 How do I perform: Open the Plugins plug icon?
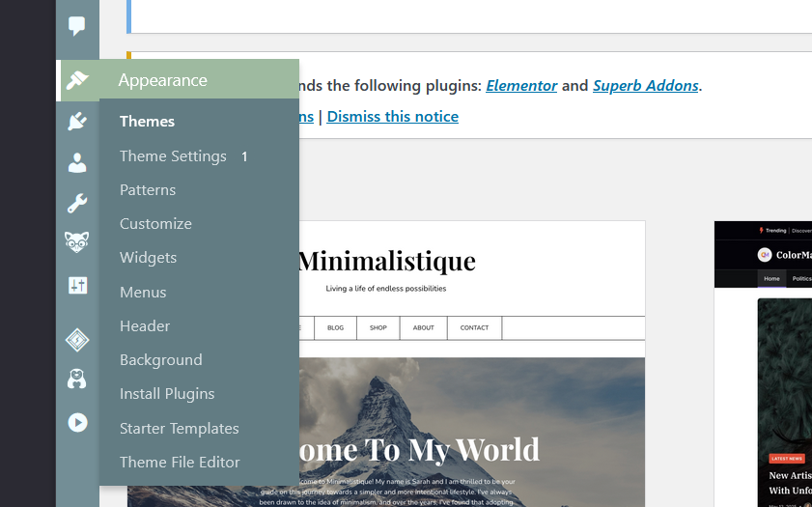[77, 121]
